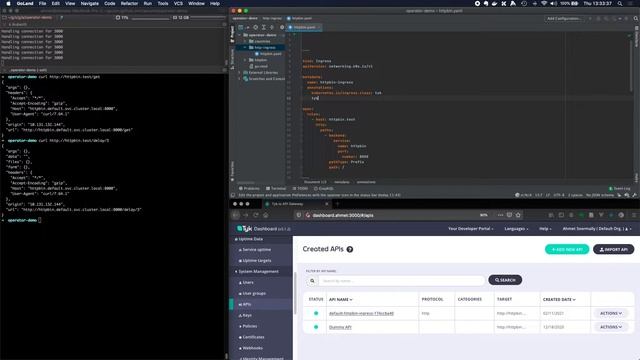640x360 pixels.
Task: Expand the External Libraries node
Action: click(240, 72)
